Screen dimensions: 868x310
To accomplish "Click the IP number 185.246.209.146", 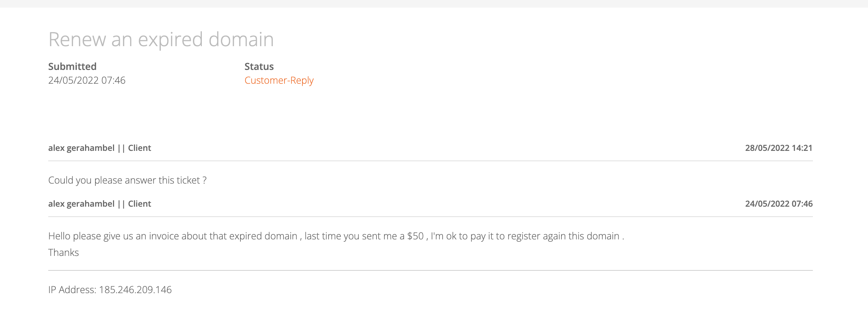I will pos(135,290).
